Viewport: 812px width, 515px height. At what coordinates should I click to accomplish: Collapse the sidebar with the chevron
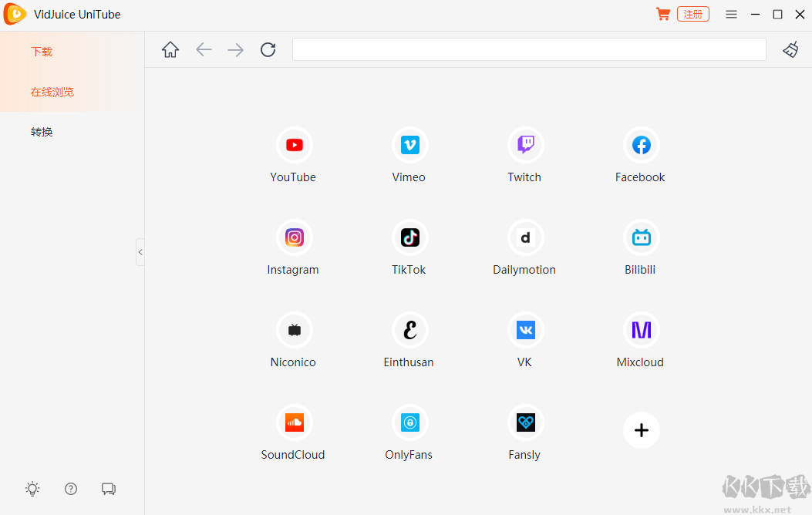(x=140, y=251)
